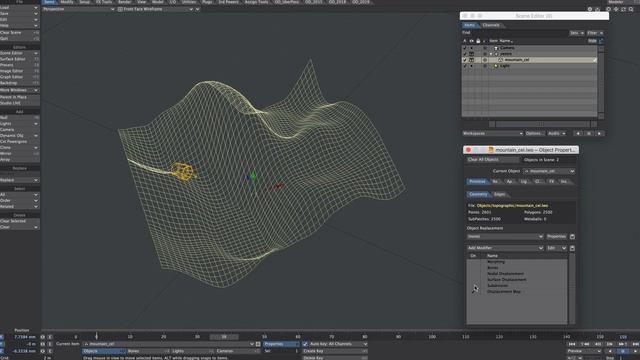Select the Lights edit mode button

click(191, 351)
